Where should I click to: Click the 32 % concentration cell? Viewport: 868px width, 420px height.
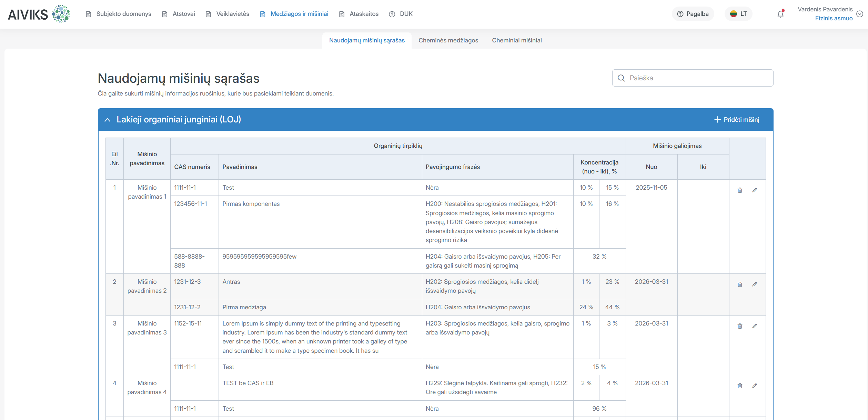click(599, 261)
